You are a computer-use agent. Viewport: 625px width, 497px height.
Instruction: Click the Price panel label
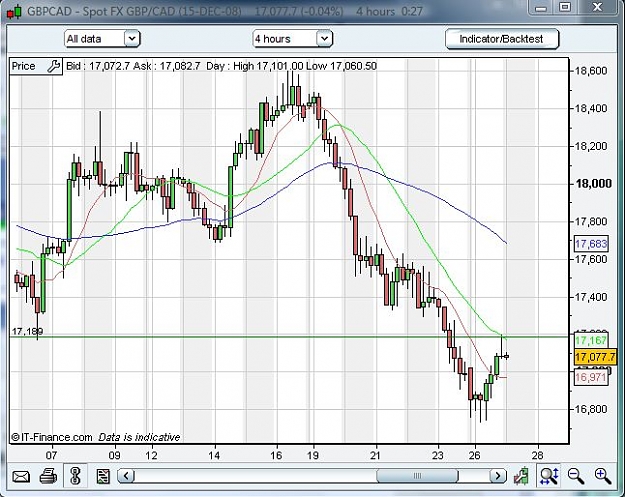pos(24,66)
